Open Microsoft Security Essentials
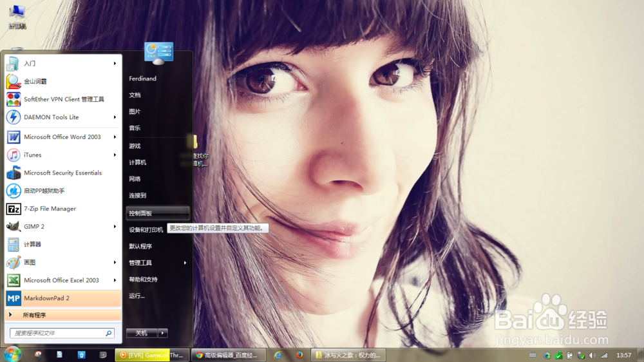Viewport: 644px width, 362px height. click(63, 173)
